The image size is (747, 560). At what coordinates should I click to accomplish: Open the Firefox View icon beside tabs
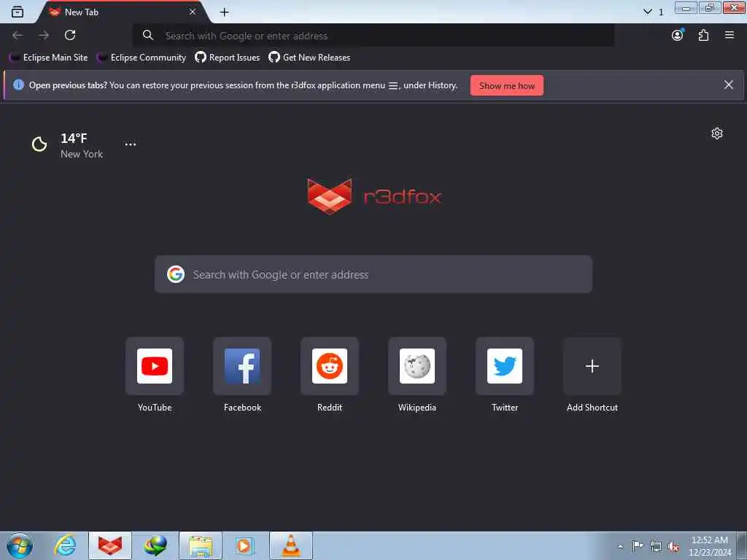coord(18,12)
